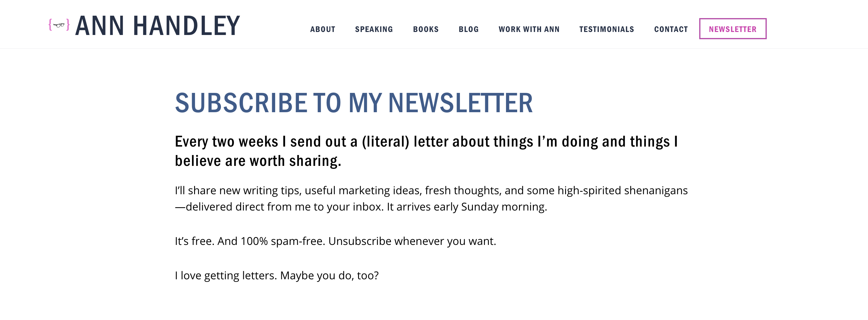
Task: Click the pink left curly brace in logo
Action: point(50,25)
